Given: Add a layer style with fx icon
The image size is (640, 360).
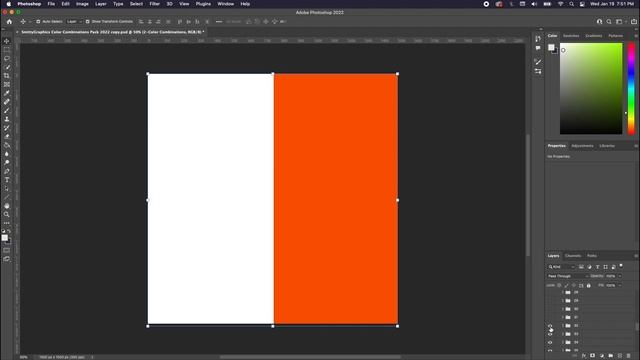Looking at the screenshot, I should (584, 356).
